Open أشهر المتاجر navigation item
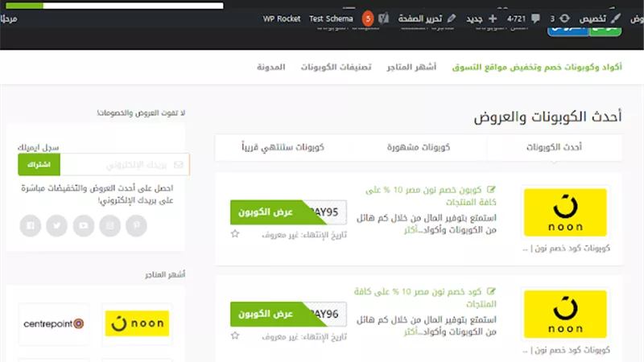The image size is (644, 362). tap(411, 67)
